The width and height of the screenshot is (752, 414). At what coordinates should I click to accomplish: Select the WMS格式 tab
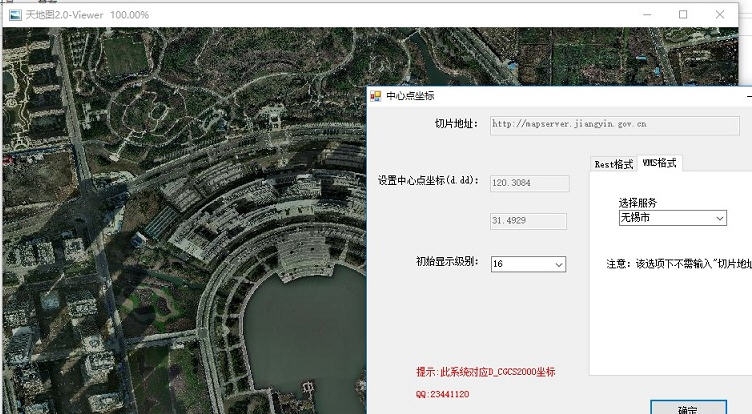point(659,163)
